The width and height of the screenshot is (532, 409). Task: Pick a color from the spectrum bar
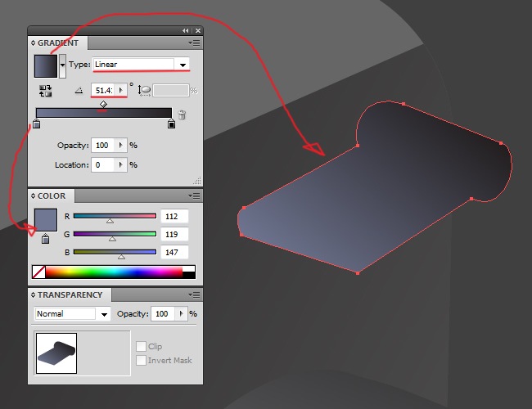click(114, 272)
